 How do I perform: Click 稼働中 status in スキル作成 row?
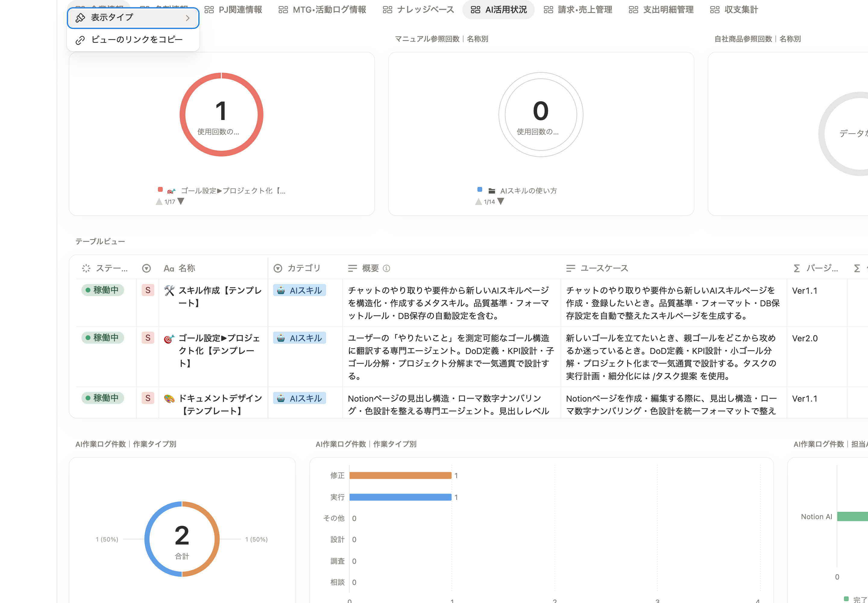pyautogui.click(x=102, y=290)
